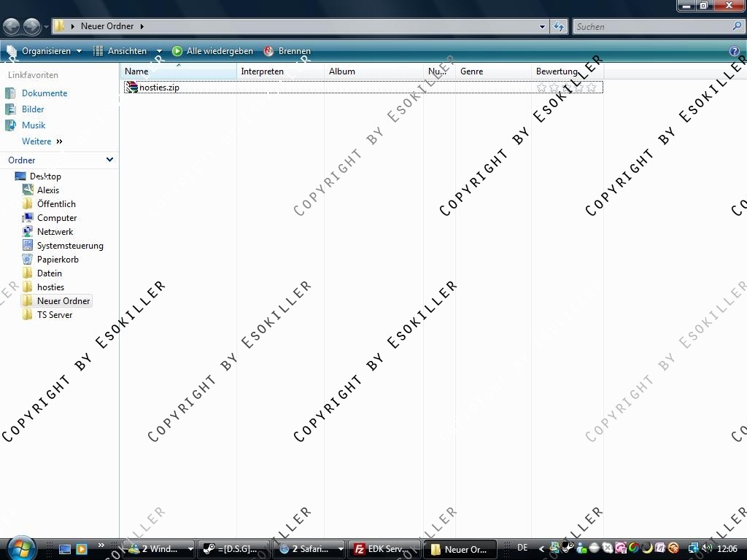Select the hosties.zip file
This screenshot has width=747, height=560.
(x=363, y=87)
